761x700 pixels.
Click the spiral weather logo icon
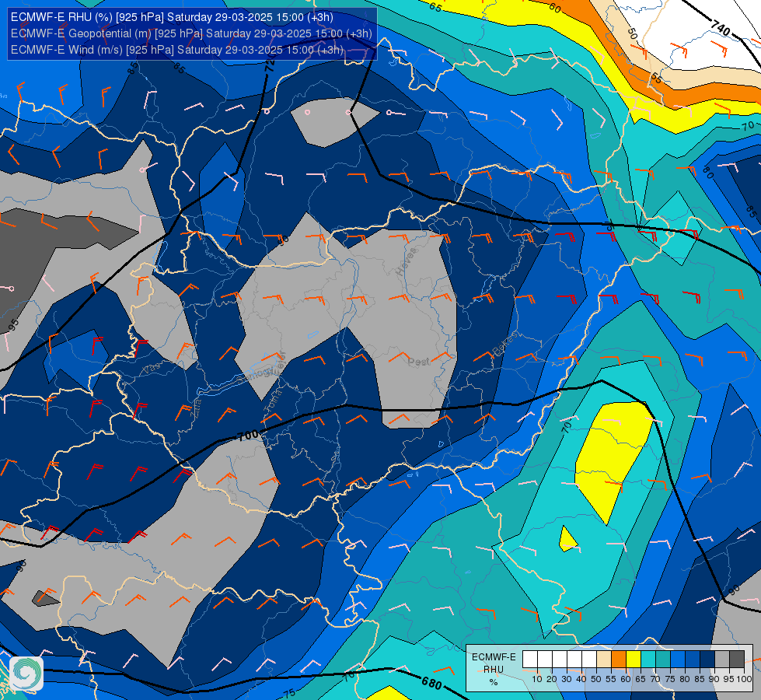[26, 674]
